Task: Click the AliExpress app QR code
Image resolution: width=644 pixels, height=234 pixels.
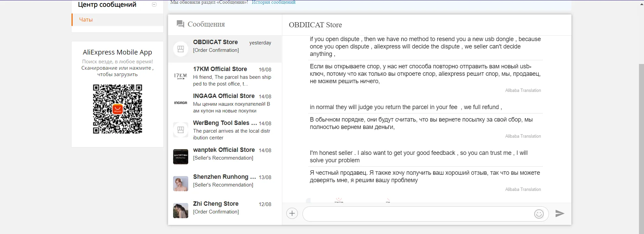Action: 118,109
